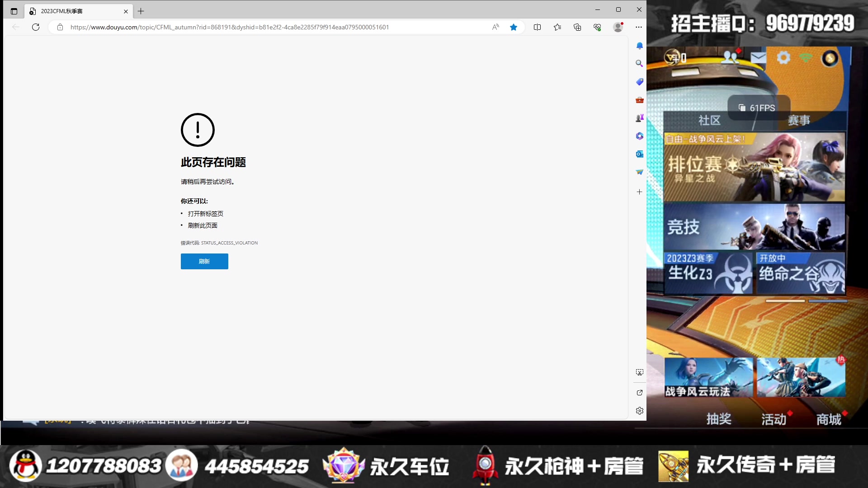The height and width of the screenshot is (488, 868).
Task: Open the sidebar shopping tag icon
Action: 639,82
